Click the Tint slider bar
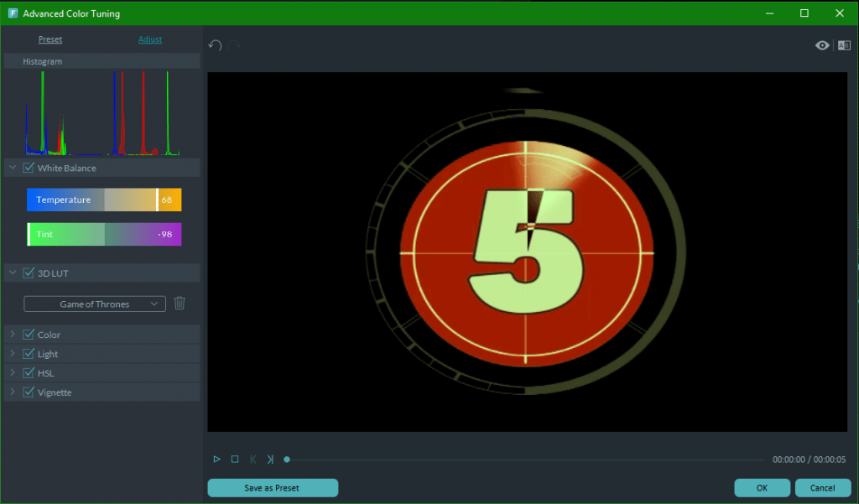Viewport: 859px width, 504px height. (x=104, y=234)
